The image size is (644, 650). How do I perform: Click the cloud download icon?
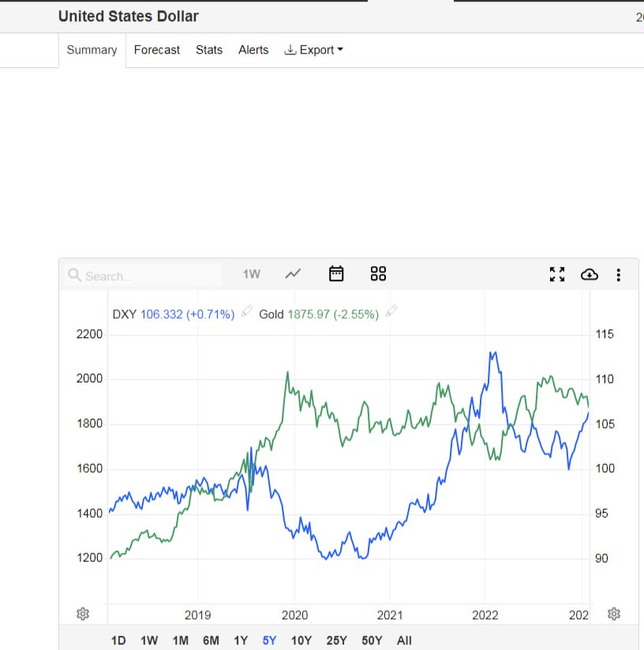[590, 274]
